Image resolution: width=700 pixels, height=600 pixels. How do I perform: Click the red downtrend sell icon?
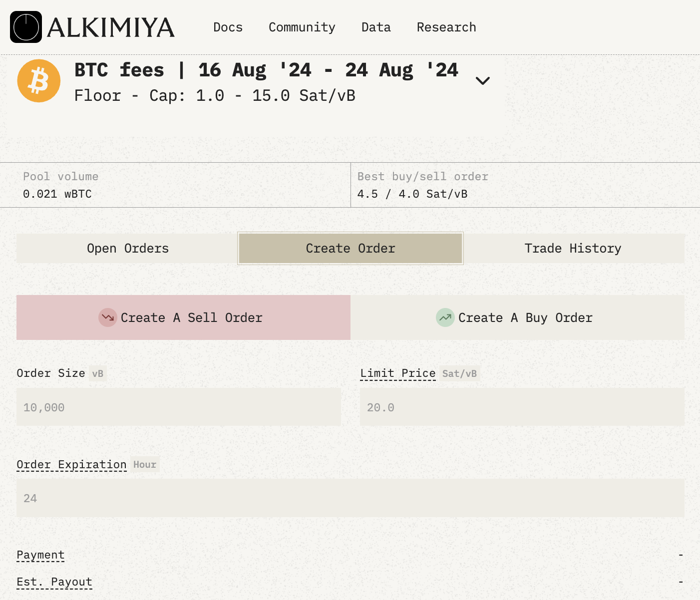[108, 317]
